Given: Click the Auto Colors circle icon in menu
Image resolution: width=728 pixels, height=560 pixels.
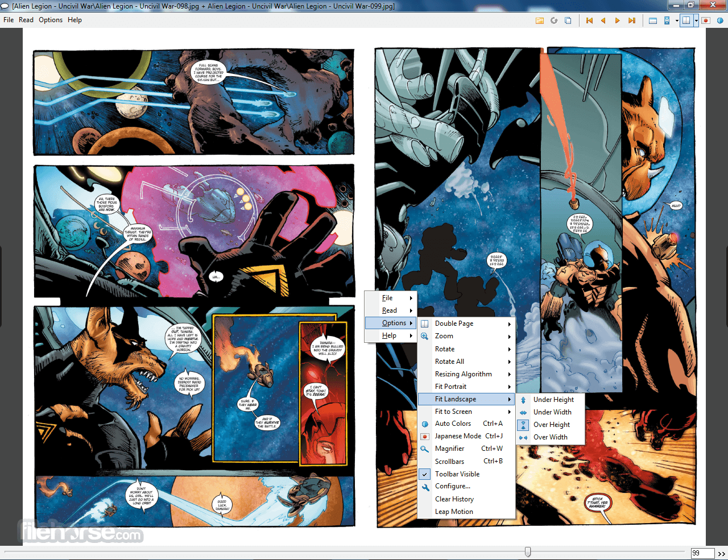Looking at the screenshot, I should pos(425,424).
